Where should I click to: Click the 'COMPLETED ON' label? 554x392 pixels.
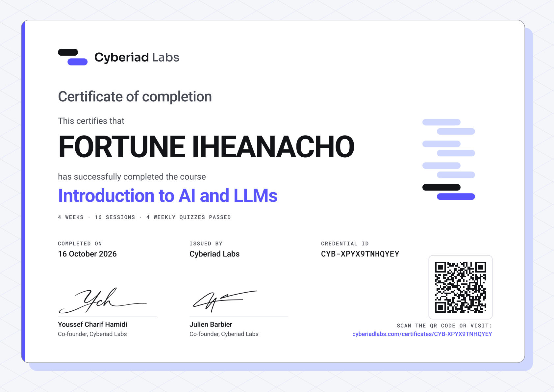coord(80,244)
